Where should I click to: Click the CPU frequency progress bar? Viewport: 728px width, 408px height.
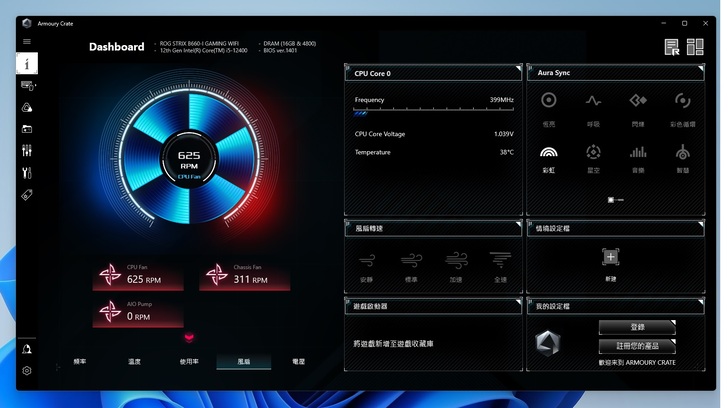pyautogui.click(x=434, y=111)
